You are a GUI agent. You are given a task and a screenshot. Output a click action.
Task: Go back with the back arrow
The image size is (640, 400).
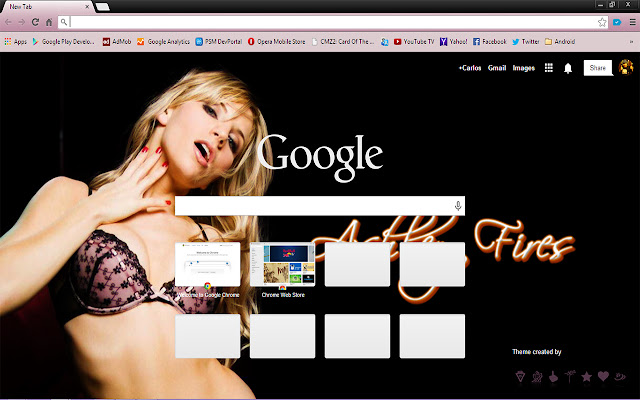(9, 22)
